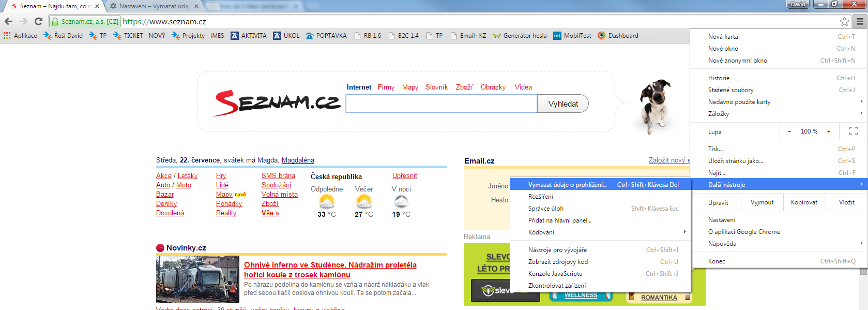Click the Vložit edit button
This screenshot has width=868, height=310.
846,202
